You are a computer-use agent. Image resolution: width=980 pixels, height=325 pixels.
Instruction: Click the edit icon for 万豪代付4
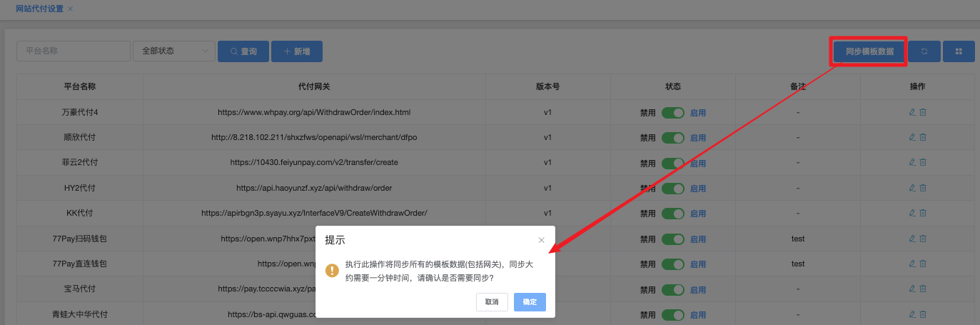[912, 112]
